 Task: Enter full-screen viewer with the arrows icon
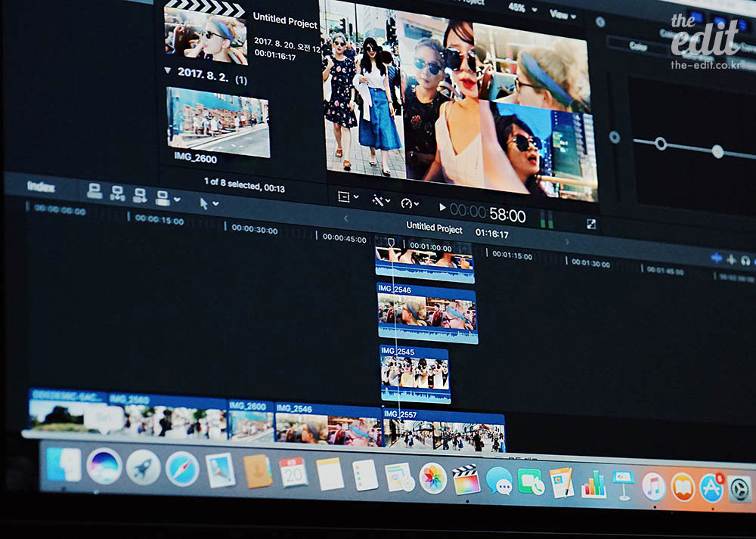[x=591, y=224]
